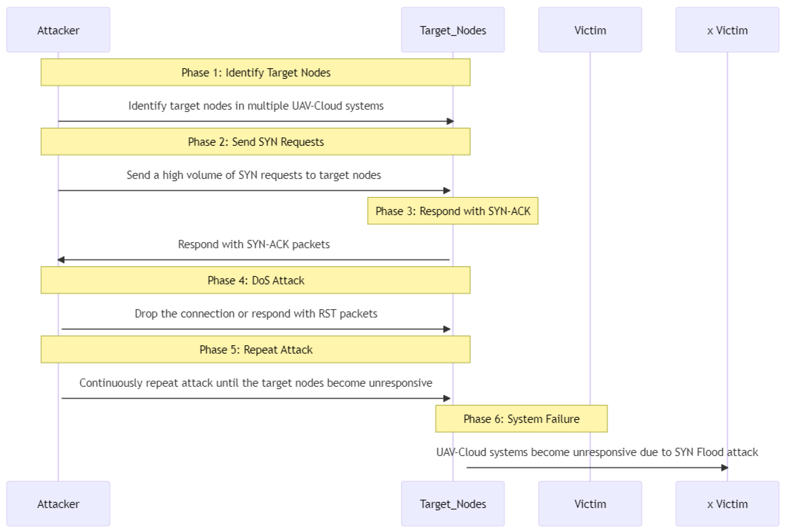Select the Phase 6: System Failure note
The height and width of the screenshot is (532, 785).
[521, 418]
